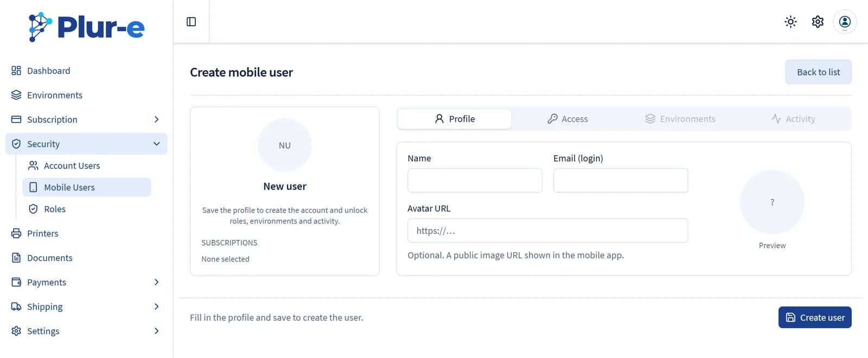Select the Profile tab
Image resolution: width=868 pixels, height=358 pixels.
455,119
